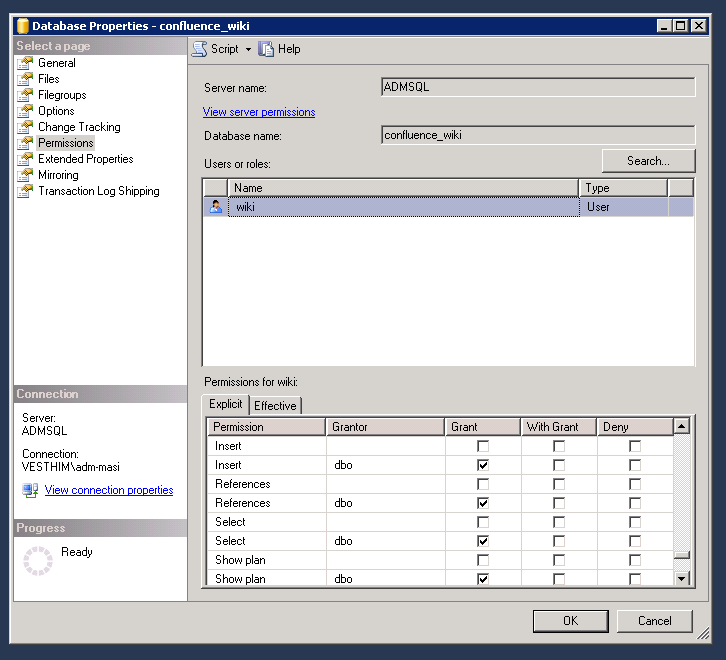726x660 pixels.
Task: Check With Grant for Insert by dbo
Action: (559, 465)
